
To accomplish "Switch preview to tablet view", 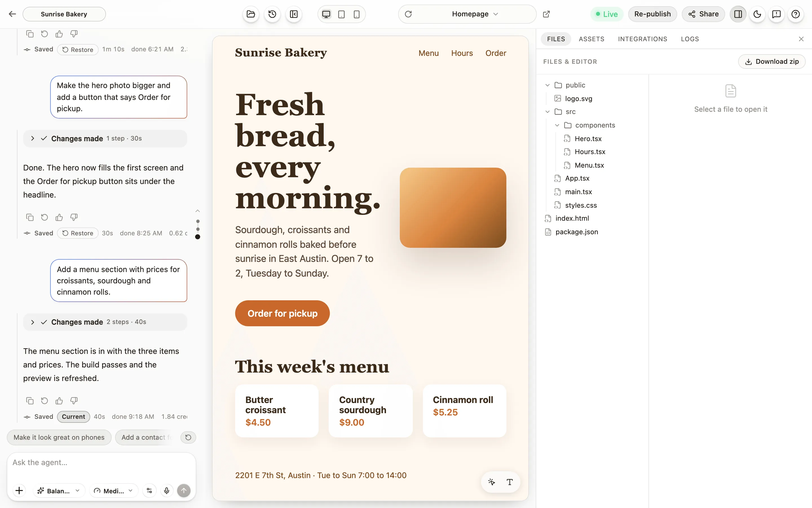I will point(341,14).
